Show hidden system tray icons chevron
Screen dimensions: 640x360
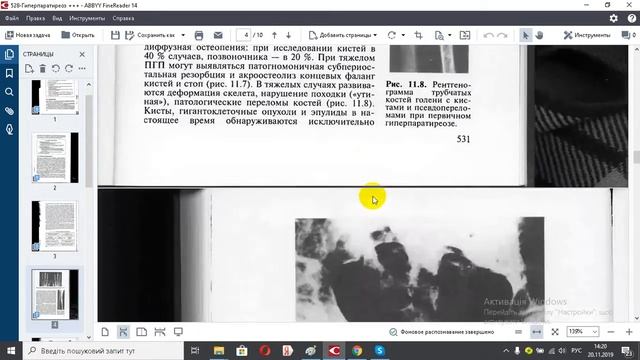point(506,351)
